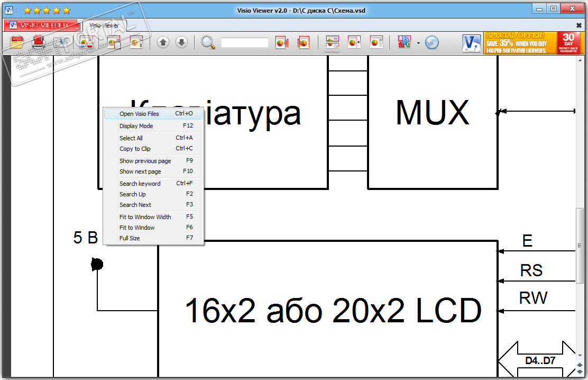Toggle display mode with the monitor icon
This screenshot has width=588, height=380.
[x=61, y=42]
